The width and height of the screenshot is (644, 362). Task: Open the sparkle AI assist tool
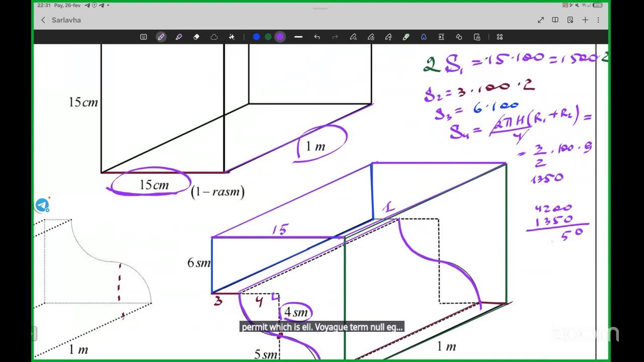tap(231, 37)
